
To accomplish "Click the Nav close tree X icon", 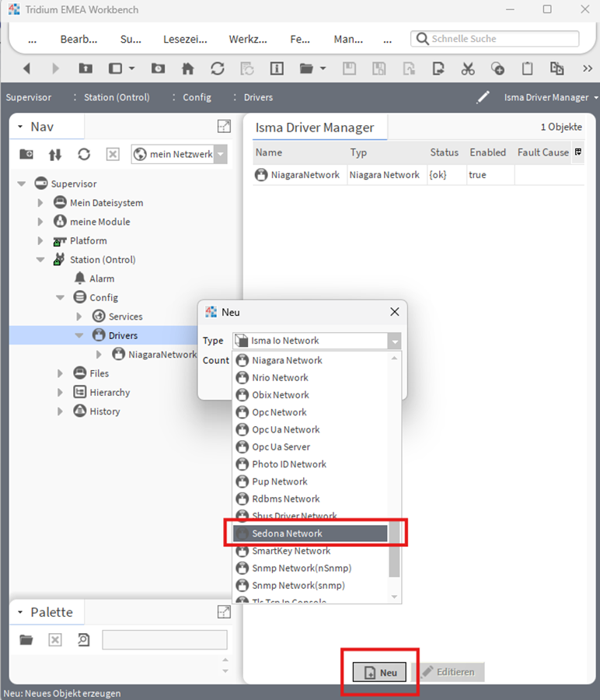I will pos(113,155).
